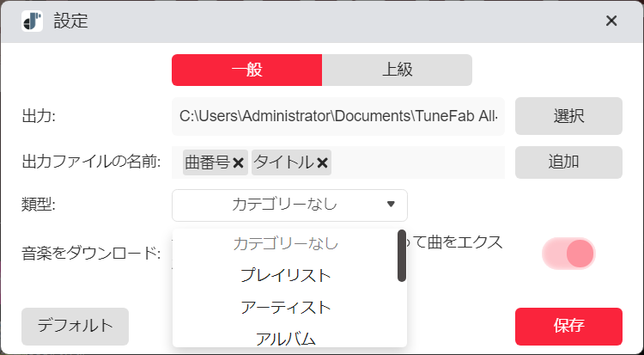Click the 曲番号 tag label
The width and height of the screenshot is (644, 355).
click(207, 162)
